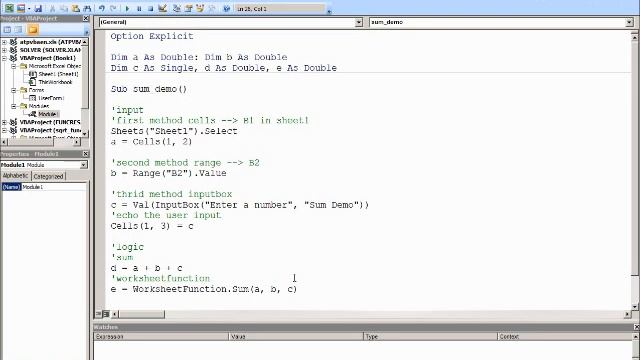
Task: Click the Module1 name value field
Action: 54,187
